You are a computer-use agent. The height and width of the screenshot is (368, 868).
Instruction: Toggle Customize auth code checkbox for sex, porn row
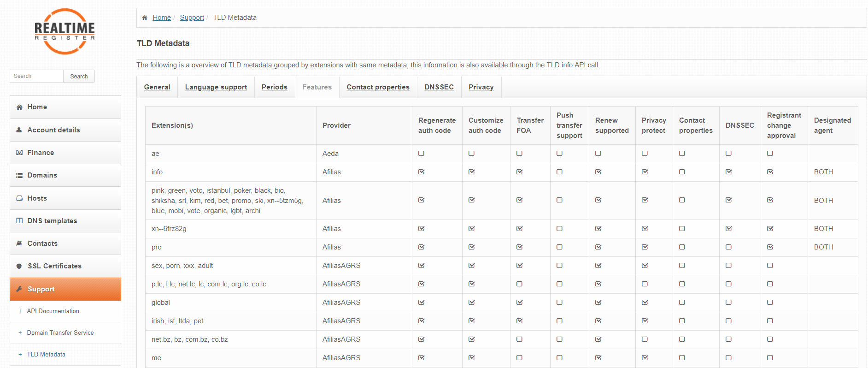pos(471,266)
